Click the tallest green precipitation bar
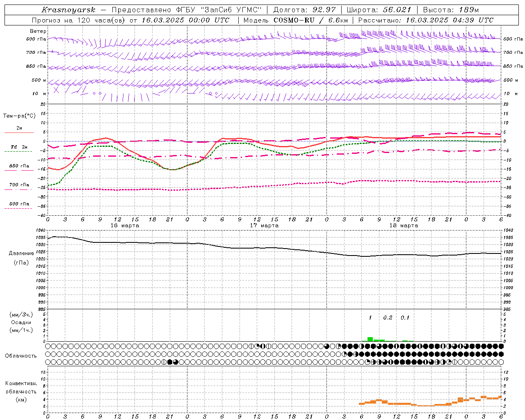Viewport: 525px width, 420px height. click(370, 339)
